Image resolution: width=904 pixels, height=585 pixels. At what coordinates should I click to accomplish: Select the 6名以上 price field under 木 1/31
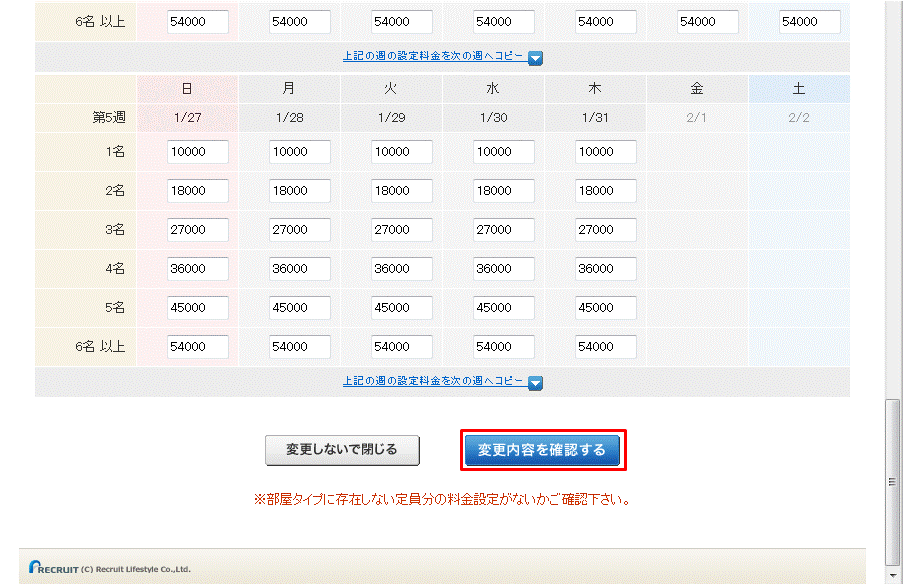pos(606,346)
